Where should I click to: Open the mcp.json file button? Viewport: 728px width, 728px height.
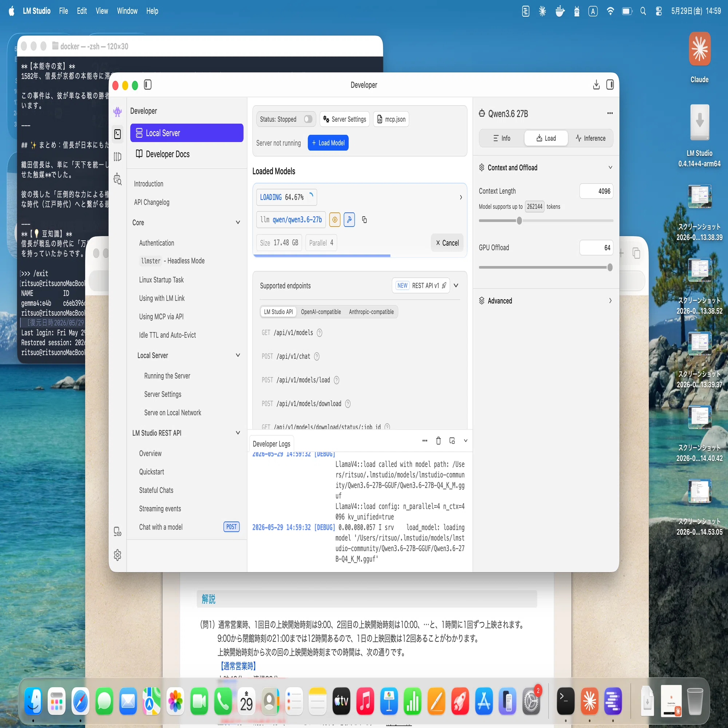391,119
